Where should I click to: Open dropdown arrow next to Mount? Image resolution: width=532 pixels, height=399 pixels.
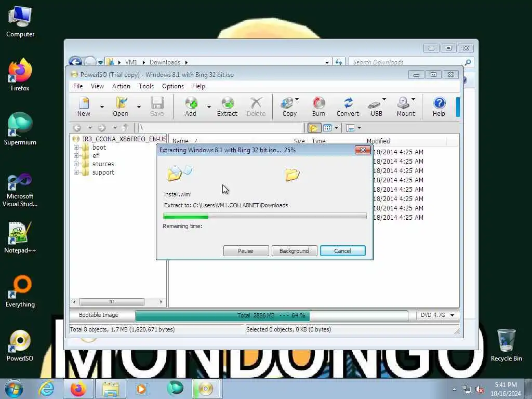[x=413, y=99]
